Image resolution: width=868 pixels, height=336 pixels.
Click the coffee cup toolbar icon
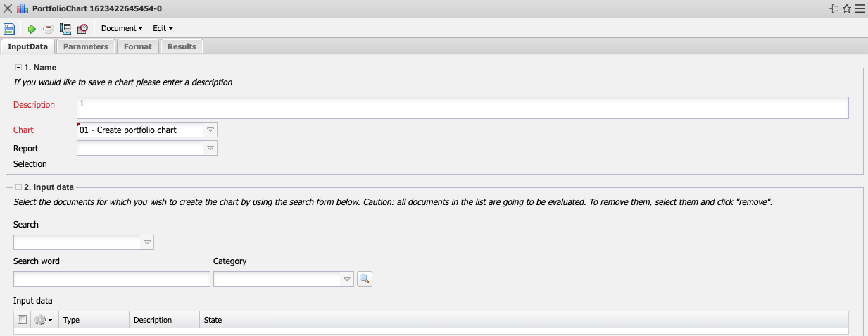pyautogui.click(x=49, y=29)
